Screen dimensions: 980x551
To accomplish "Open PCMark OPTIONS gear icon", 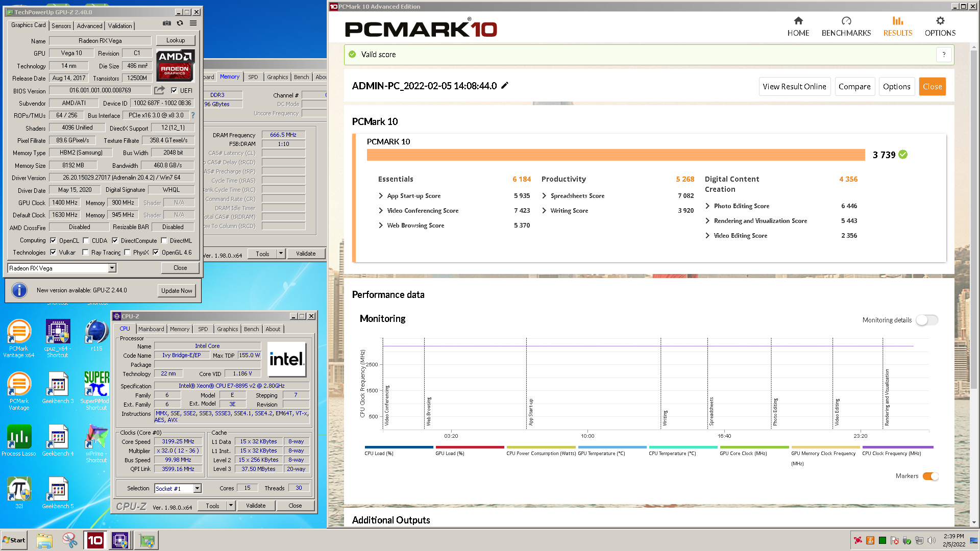I will [940, 21].
